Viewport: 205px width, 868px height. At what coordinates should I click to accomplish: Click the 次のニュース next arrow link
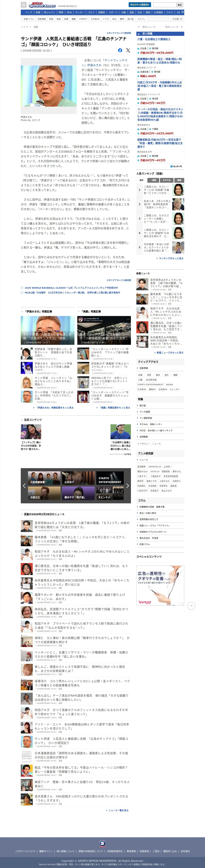[173, 27]
